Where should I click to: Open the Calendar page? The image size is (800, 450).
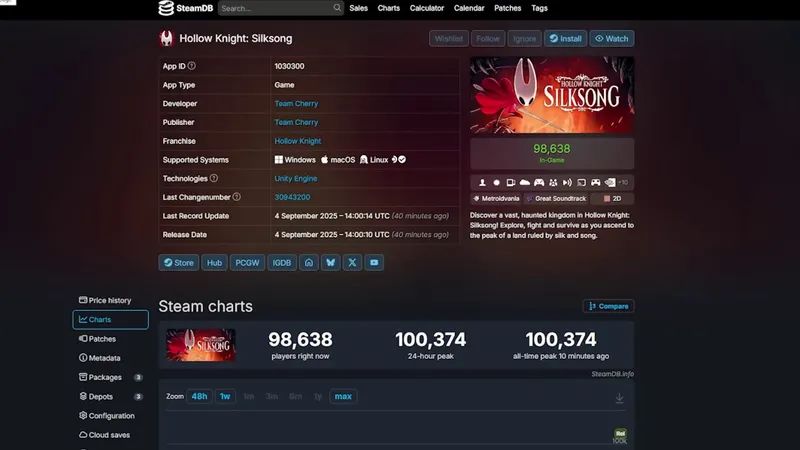[x=469, y=8]
